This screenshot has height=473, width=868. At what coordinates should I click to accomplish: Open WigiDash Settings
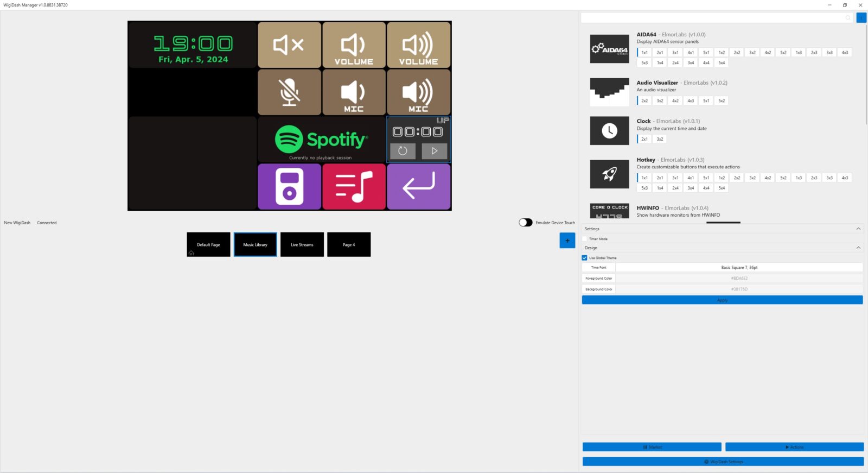[x=723, y=462]
